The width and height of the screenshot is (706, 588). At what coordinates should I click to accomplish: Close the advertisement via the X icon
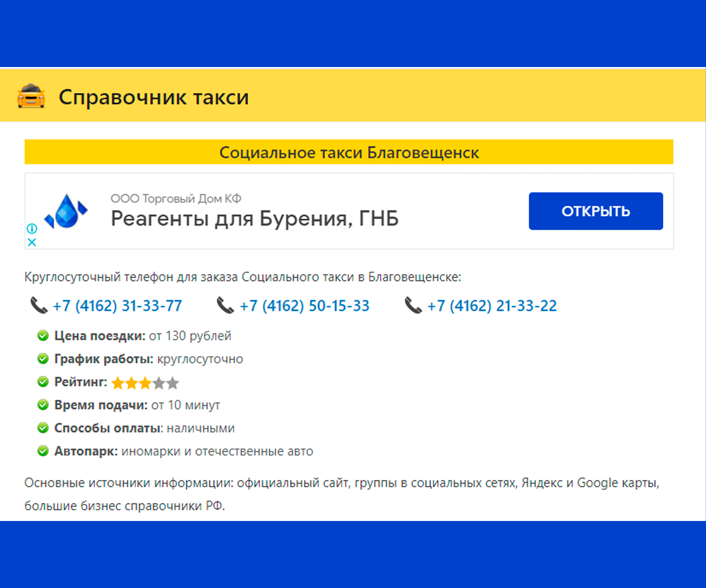click(32, 242)
